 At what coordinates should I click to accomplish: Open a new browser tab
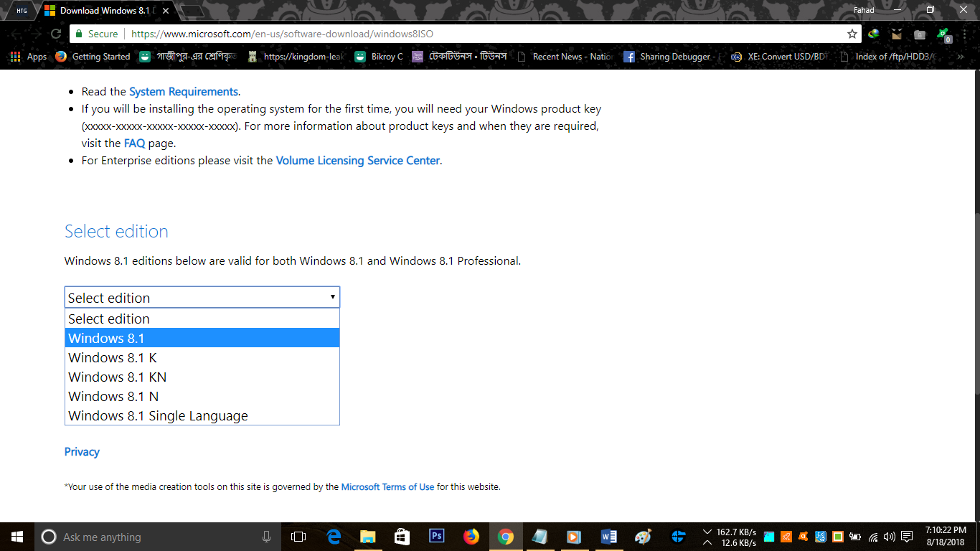pyautogui.click(x=192, y=11)
